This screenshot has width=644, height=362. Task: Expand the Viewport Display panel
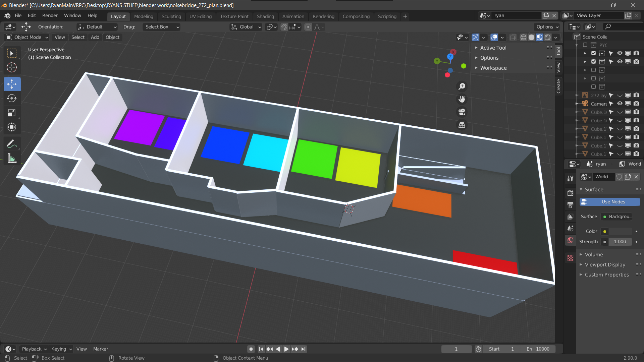(605, 264)
